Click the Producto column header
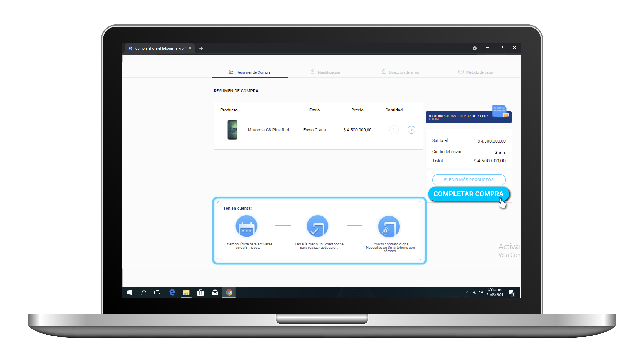 [x=229, y=110]
